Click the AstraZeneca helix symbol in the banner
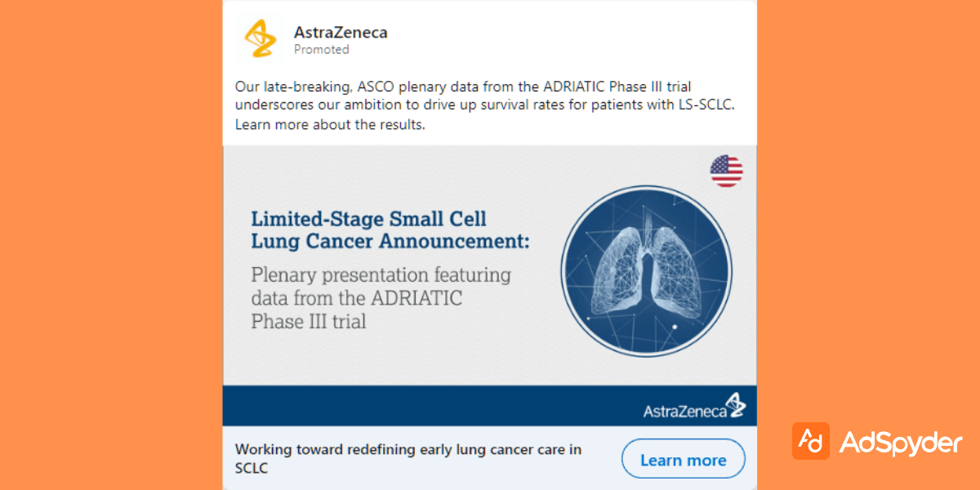 (737, 404)
